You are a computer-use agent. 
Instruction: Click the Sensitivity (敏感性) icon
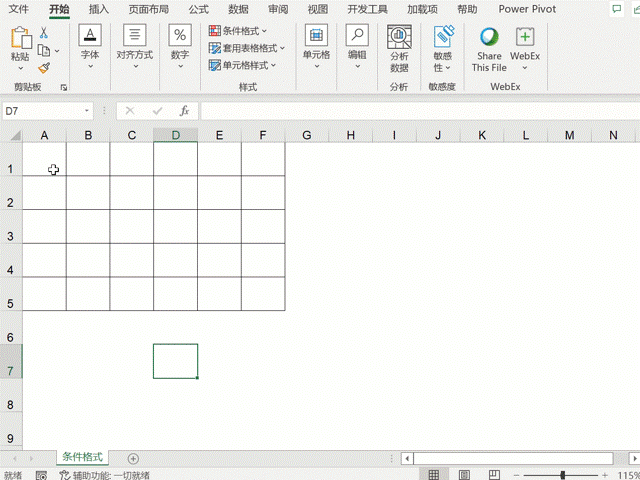(444, 37)
